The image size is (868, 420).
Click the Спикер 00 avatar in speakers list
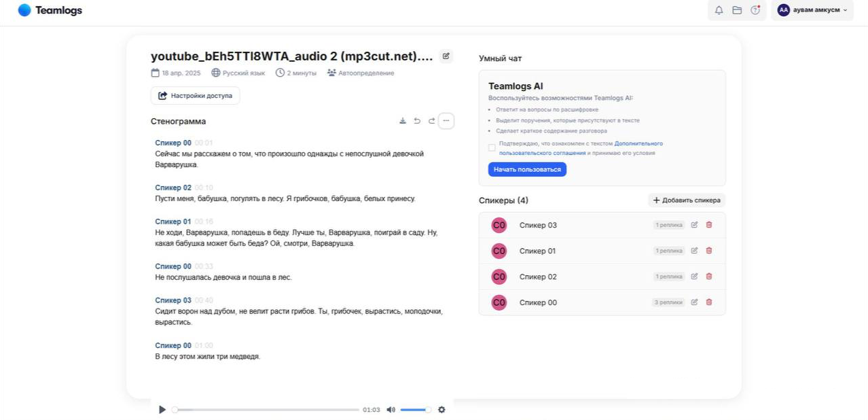(x=499, y=302)
